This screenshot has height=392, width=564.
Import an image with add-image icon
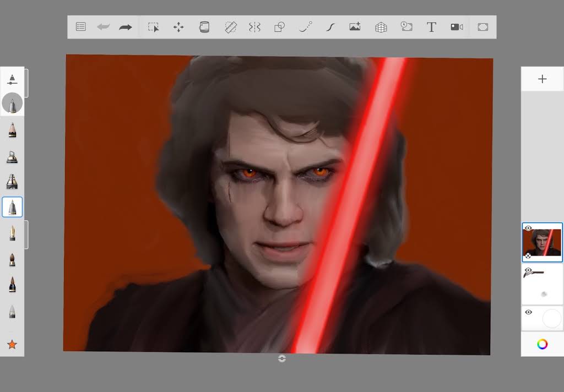pos(355,26)
